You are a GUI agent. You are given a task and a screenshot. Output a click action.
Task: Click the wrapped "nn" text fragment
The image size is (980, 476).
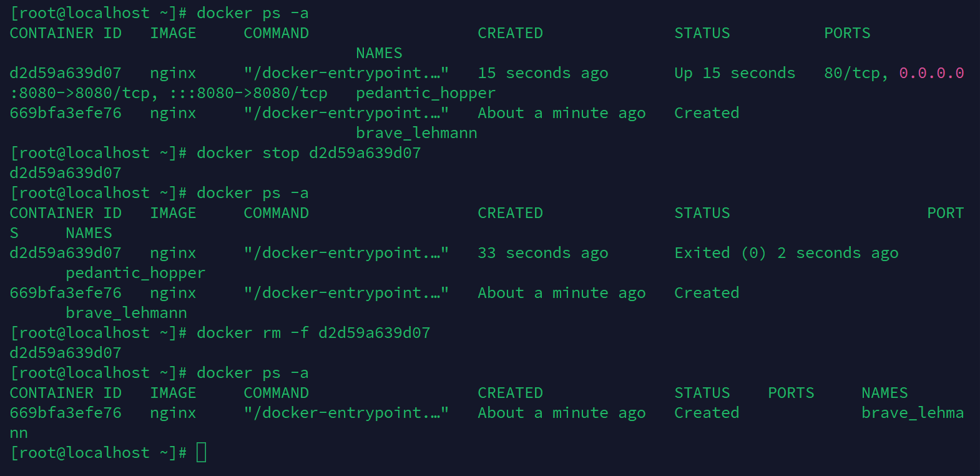pyautogui.click(x=19, y=433)
